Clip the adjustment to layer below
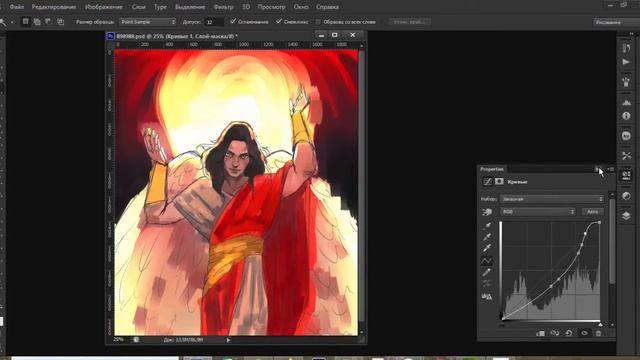The width and height of the screenshot is (640, 360). coord(540,333)
